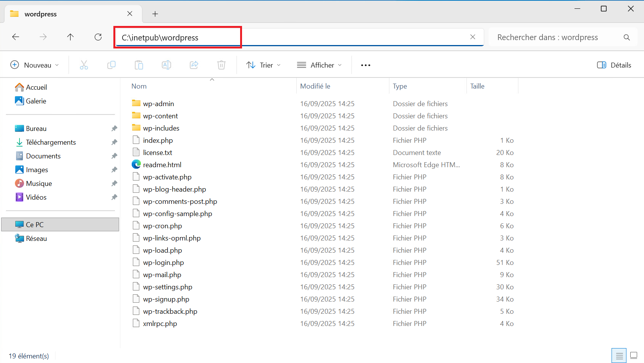Click the Delete trash icon

coord(221,65)
